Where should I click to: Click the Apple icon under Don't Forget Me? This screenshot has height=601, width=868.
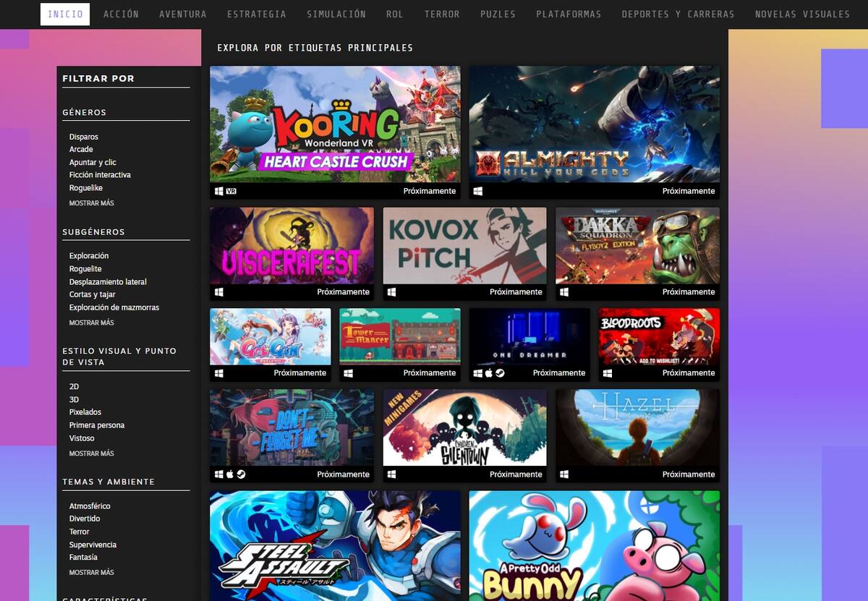[230, 474]
